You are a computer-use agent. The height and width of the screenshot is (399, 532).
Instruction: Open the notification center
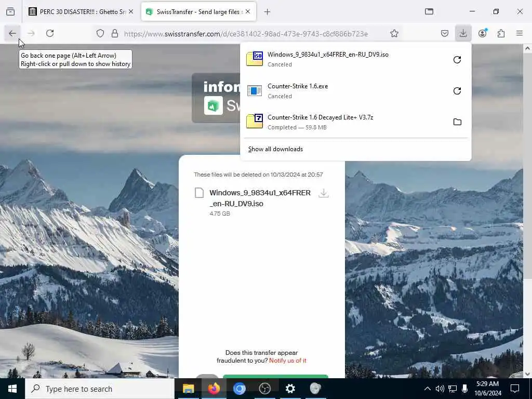coord(515,389)
